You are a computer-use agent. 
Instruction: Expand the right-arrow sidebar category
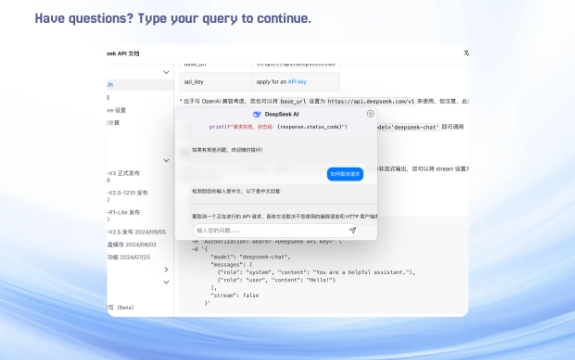166,269
